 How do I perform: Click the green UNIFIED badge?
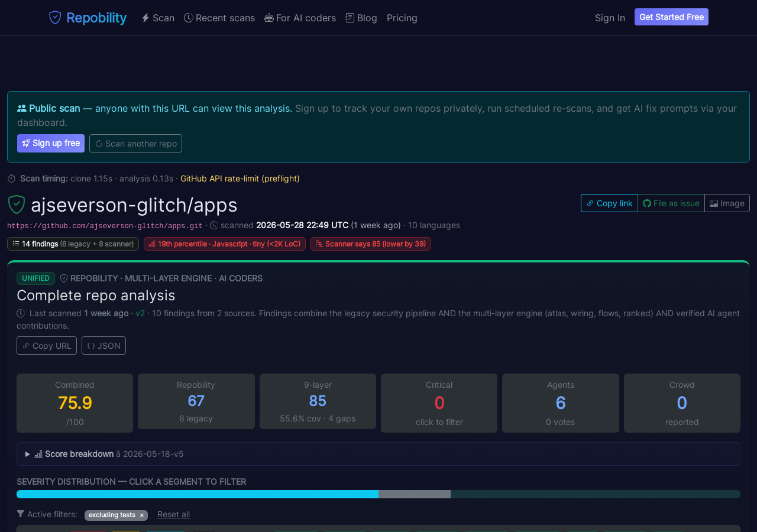pos(35,278)
